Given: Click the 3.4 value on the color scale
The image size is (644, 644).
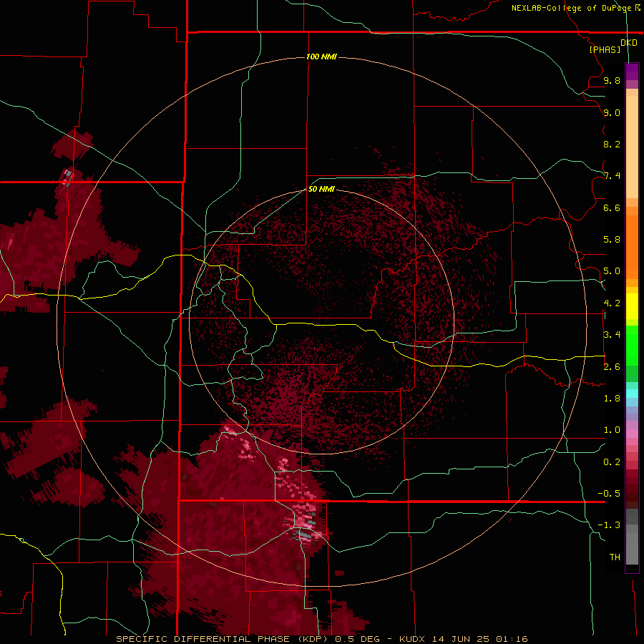Looking at the screenshot, I should click(612, 335).
